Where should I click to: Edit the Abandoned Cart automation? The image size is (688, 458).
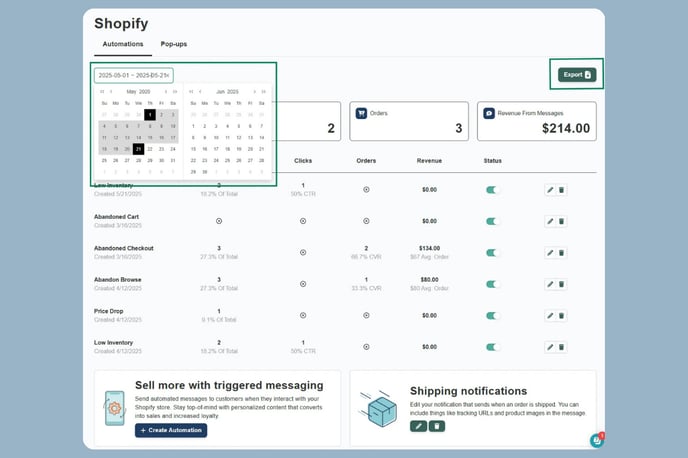(550, 222)
